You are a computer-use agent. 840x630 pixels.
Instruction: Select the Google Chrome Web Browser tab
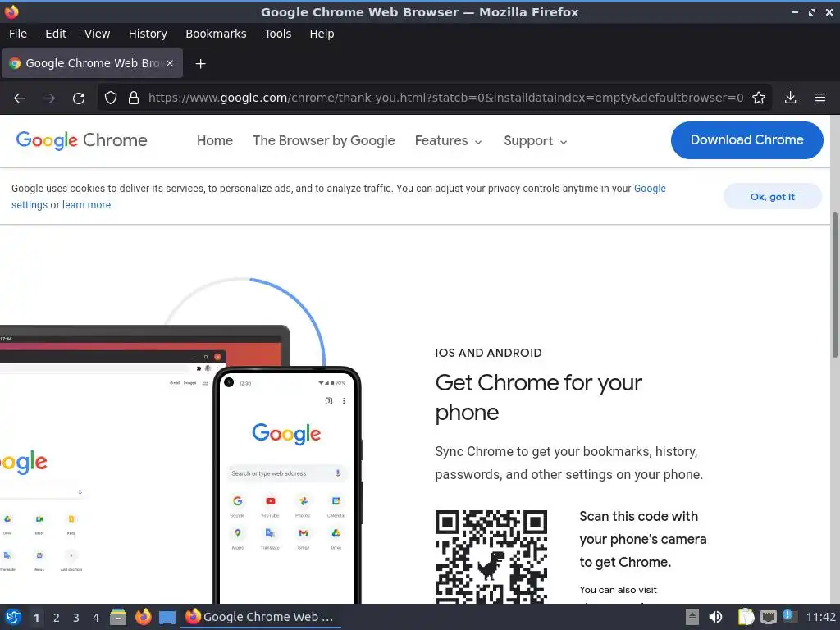92,63
